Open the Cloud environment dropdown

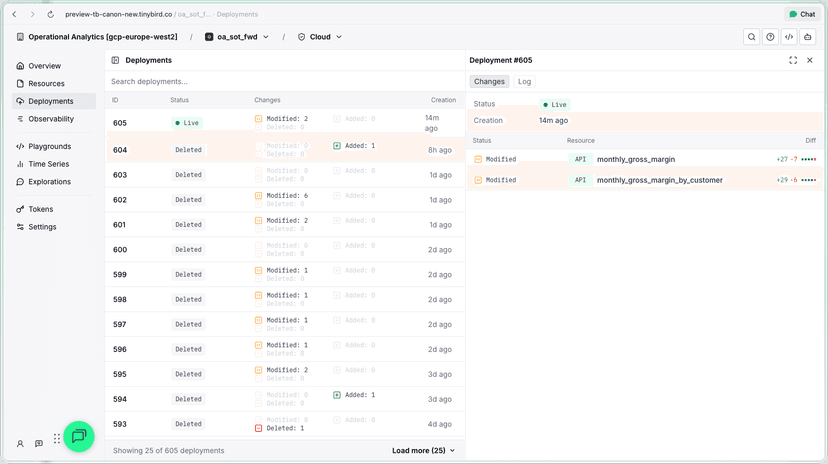coord(320,37)
